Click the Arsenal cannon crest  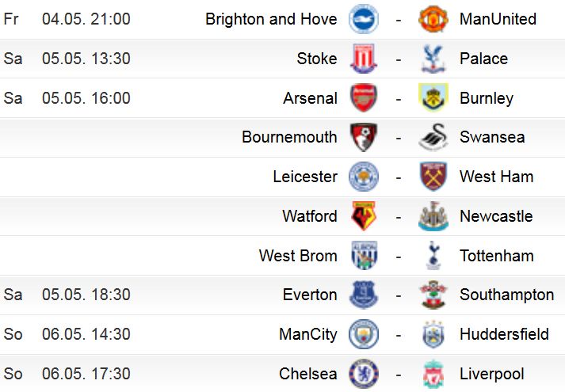coord(364,98)
